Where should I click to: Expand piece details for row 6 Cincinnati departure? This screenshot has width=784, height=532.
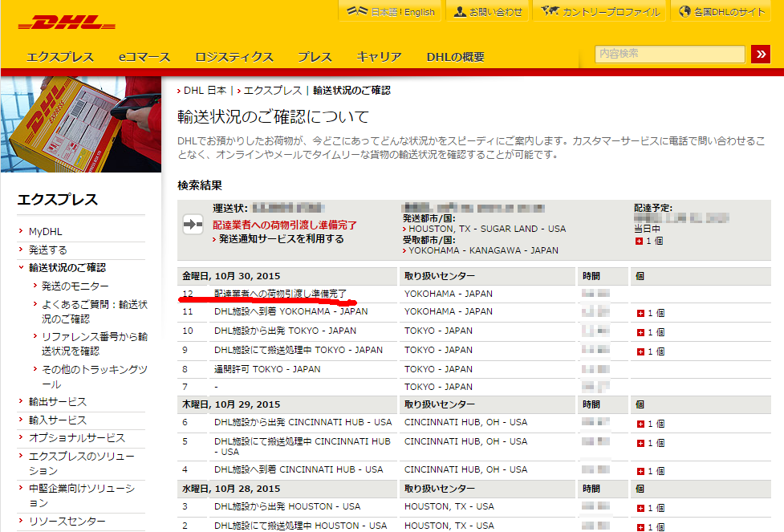640,424
